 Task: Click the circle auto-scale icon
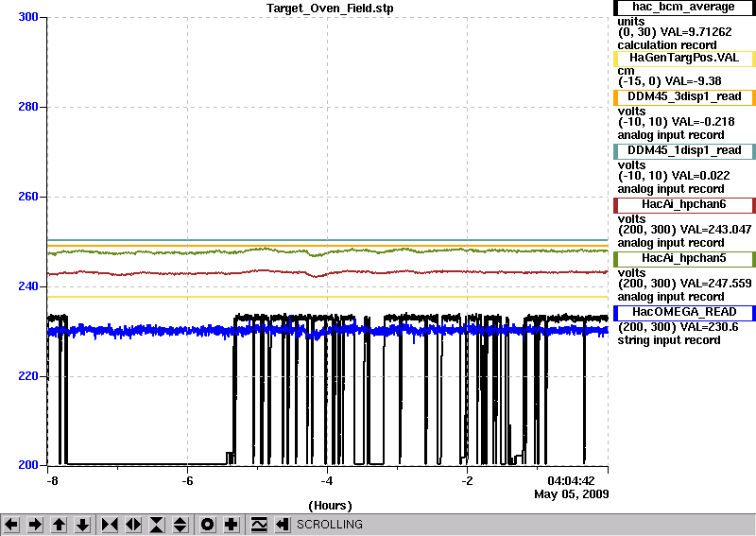click(x=207, y=525)
